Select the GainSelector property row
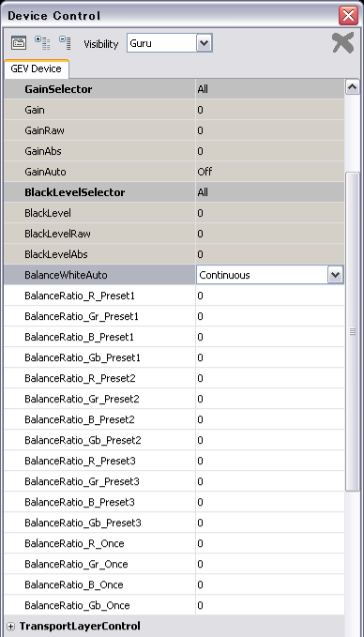The height and width of the screenshot is (637, 364). coord(174,89)
